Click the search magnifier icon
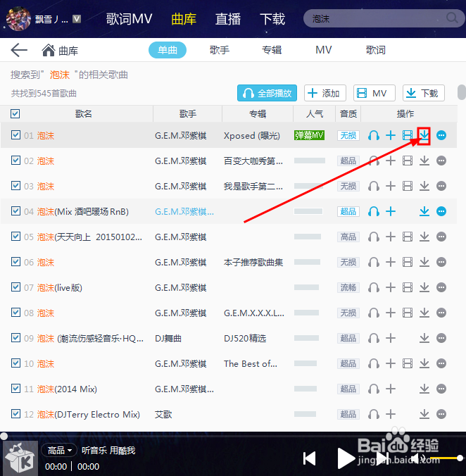This screenshot has width=466, height=476. tap(452, 18)
